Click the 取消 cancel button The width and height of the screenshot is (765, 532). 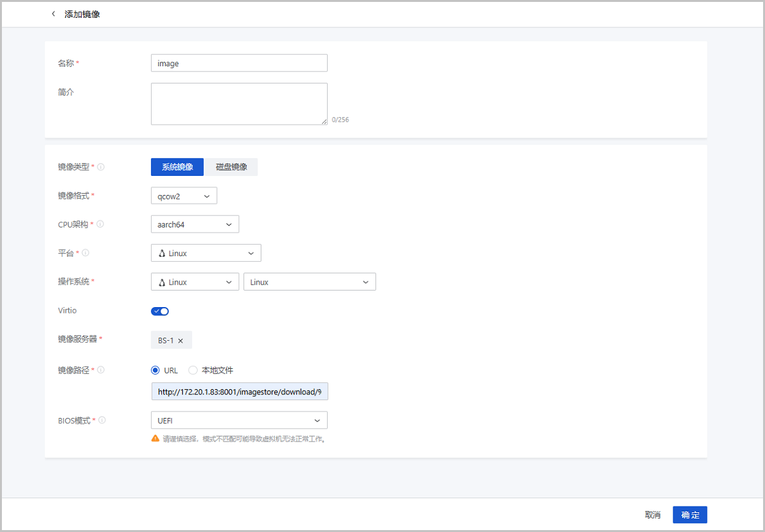pos(653,515)
